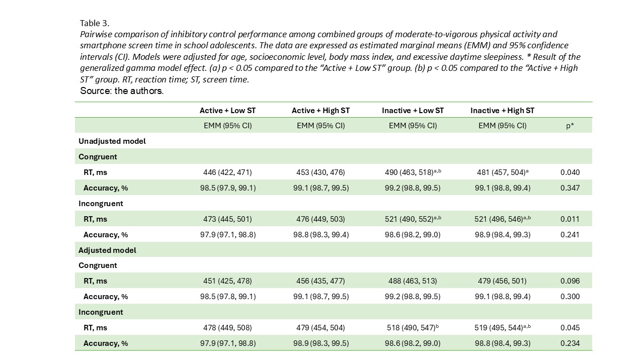The width and height of the screenshot is (644, 362).
Task: Click the "Table 3." title text
Action: (95, 23)
